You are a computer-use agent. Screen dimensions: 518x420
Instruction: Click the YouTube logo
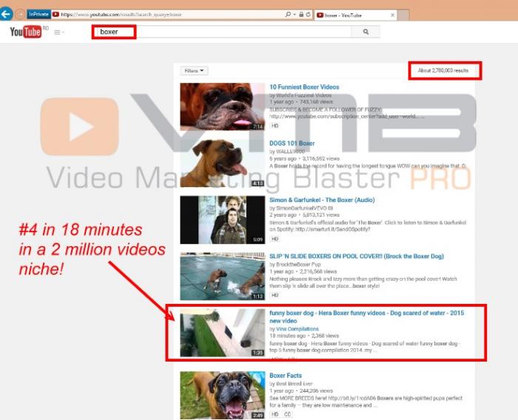(x=26, y=32)
